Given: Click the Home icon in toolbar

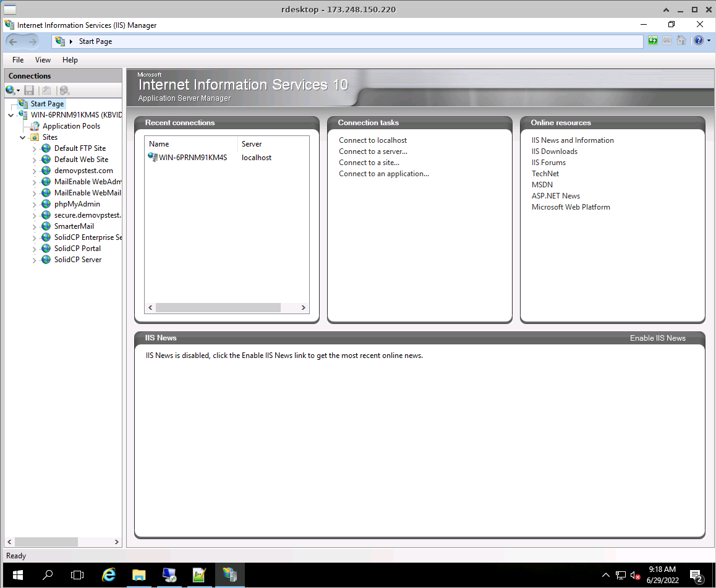Looking at the screenshot, I should coord(681,41).
